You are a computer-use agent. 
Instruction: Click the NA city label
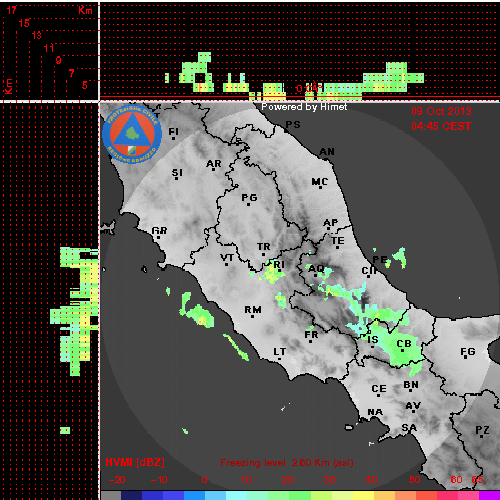375,412
